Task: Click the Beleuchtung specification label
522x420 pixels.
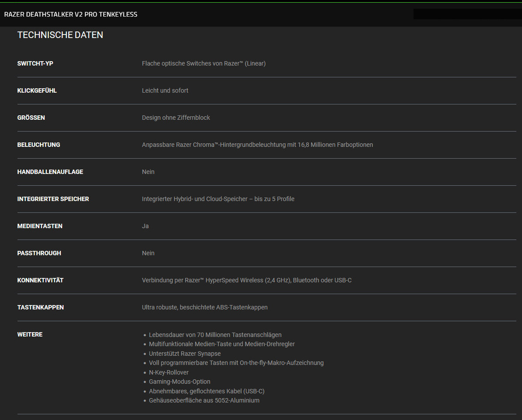Action: (x=39, y=145)
